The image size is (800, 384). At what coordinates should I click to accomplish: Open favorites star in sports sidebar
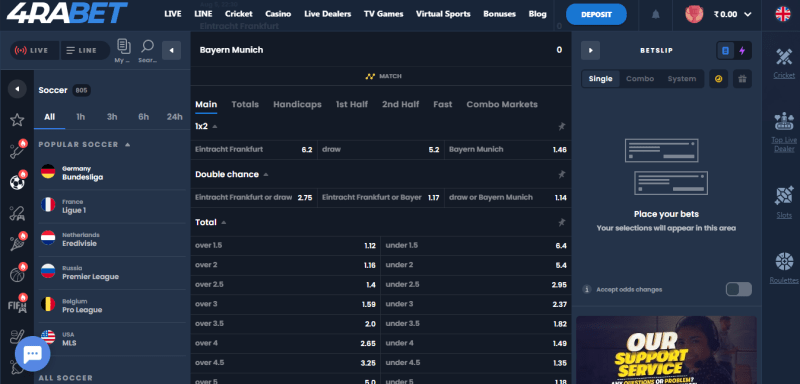(x=17, y=120)
